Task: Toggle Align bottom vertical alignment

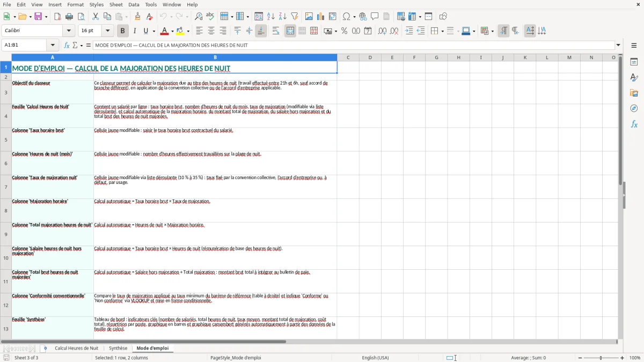Action: tap(261, 31)
